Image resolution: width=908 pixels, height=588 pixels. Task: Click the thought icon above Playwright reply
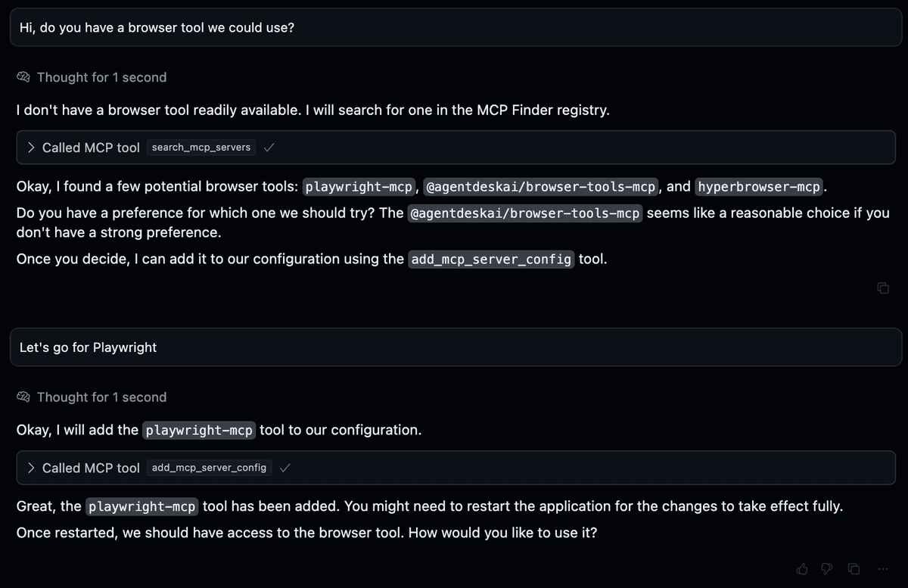[23, 397]
